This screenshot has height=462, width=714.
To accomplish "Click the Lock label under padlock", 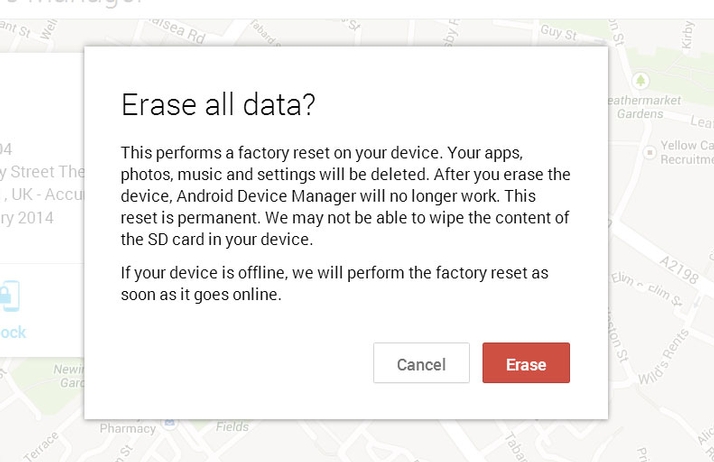I will (x=14, y=332).
